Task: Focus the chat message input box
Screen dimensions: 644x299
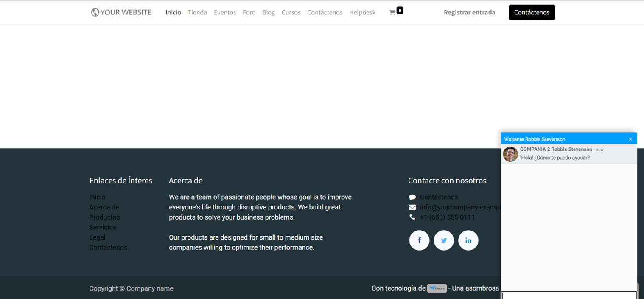Action: tap(569, 295)
